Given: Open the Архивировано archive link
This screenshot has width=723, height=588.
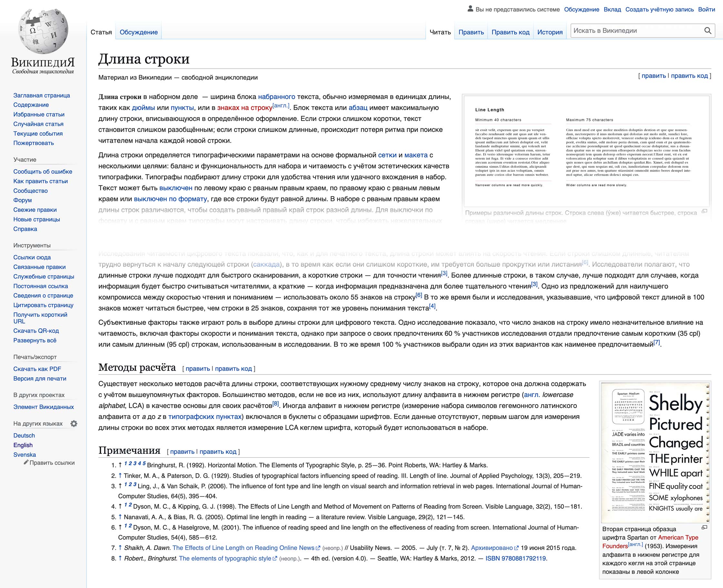Looking at the screenshot, I should (x=492, y=548).
